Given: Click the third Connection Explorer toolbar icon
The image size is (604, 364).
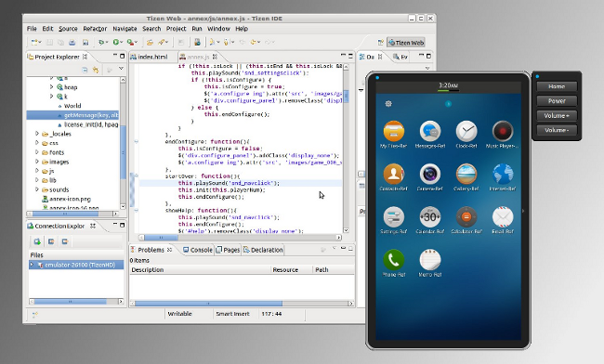Looking at the screenshot, I should point(65,241).
